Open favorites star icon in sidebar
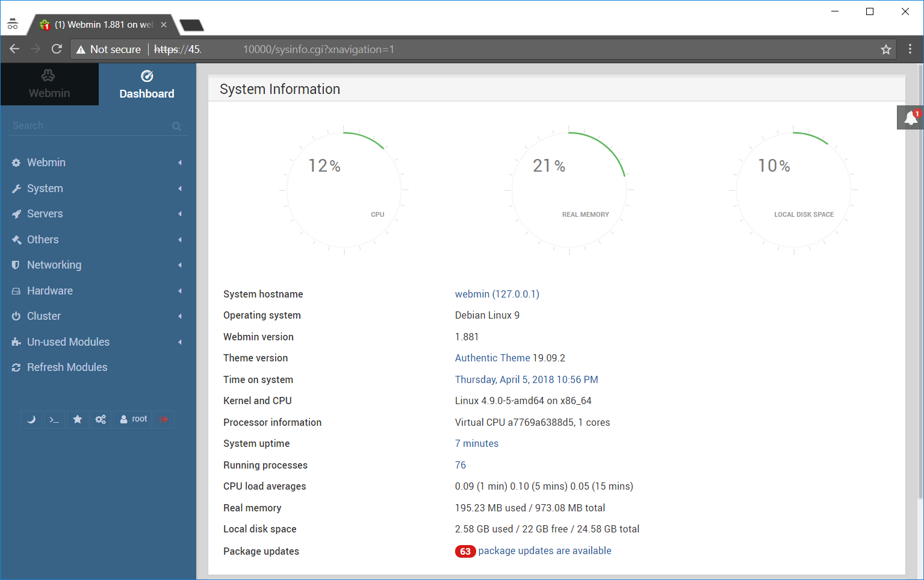 78,419
